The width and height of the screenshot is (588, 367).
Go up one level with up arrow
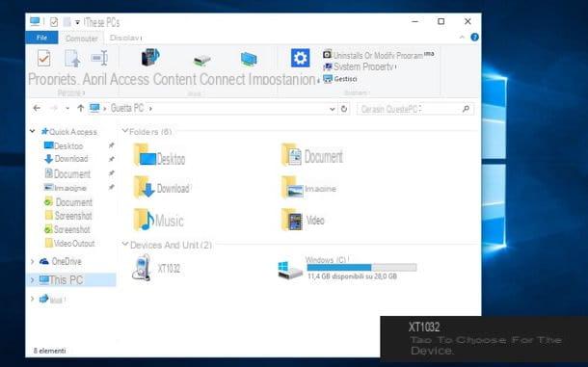point(80,108)
